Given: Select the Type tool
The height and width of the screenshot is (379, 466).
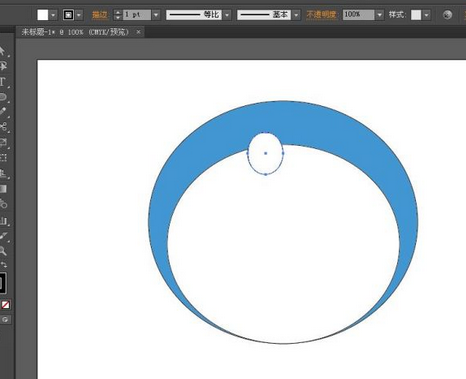Looking at the screenshot, I should pos(3,82).
